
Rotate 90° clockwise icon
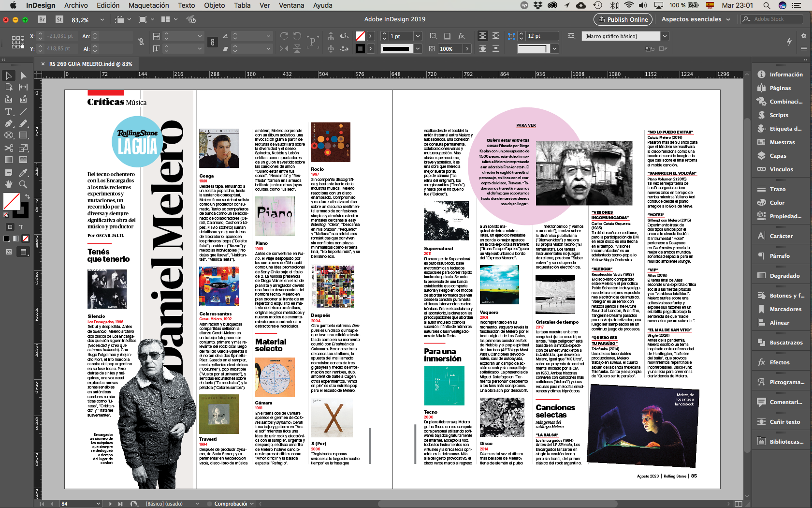(284, 36)
